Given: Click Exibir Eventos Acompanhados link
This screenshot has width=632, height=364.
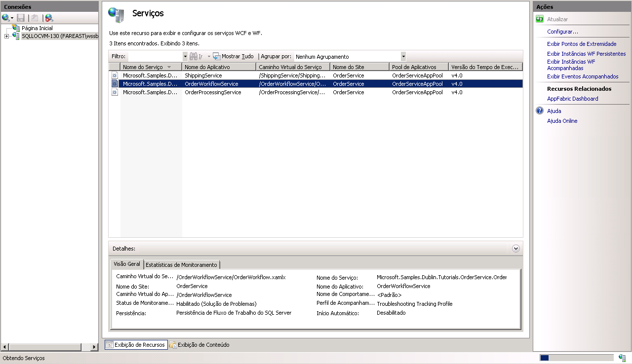Looking at the screenshot, I should point(583,76).
